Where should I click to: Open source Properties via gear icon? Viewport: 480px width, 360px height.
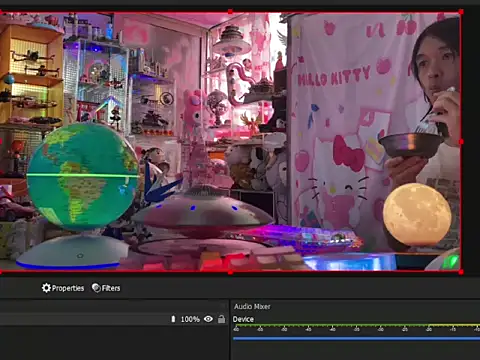pos(63,288)
